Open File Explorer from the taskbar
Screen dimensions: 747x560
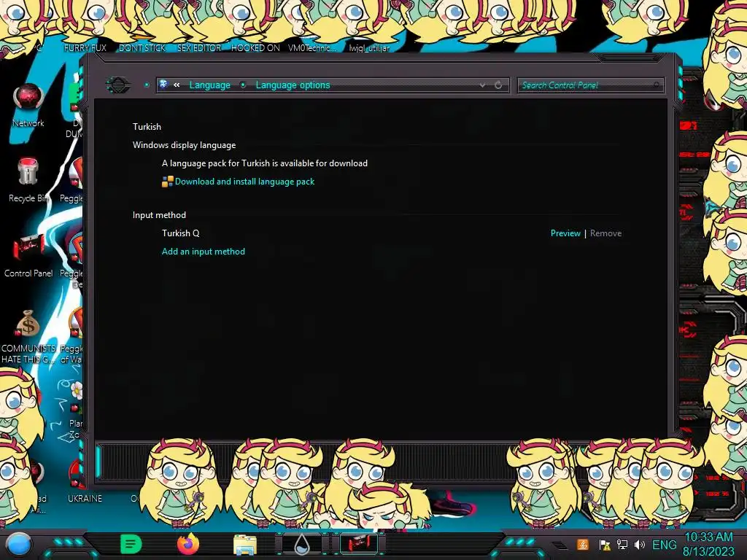(245, 545)
